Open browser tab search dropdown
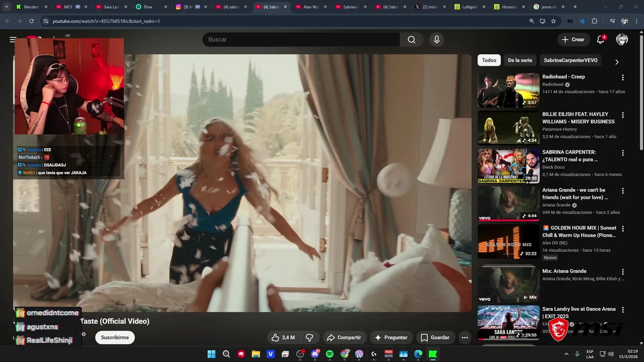Viewport: 644px width, 362px height. point(6,7)
